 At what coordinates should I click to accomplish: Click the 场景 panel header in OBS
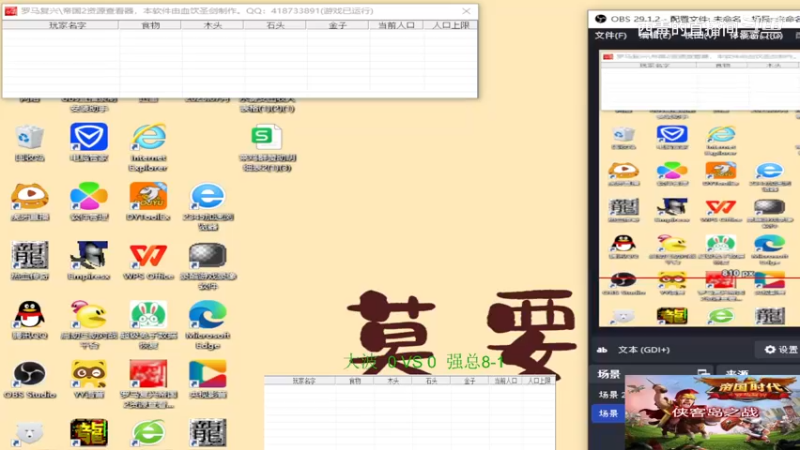609,374
